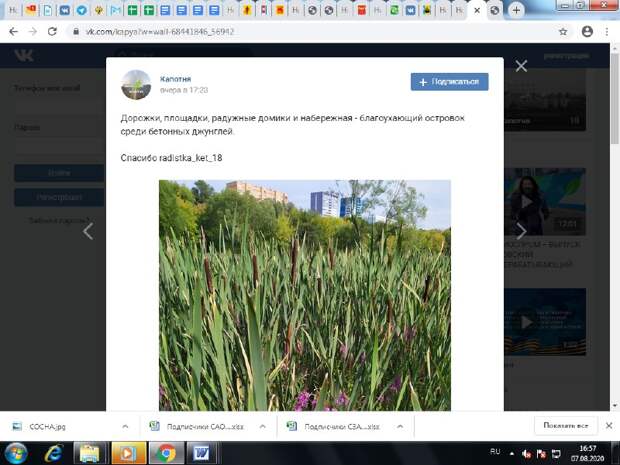This screenshot has height=465, width=620.
Task: Show the next post with right arrow
Action: 521,231
